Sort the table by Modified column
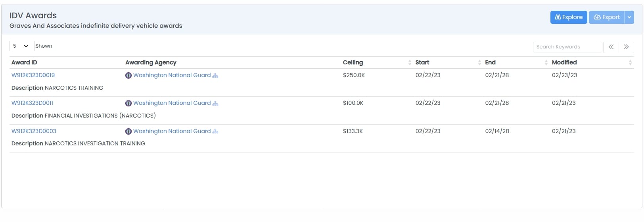The width and height of the screenshot is (644, 222). coord(630,63)
